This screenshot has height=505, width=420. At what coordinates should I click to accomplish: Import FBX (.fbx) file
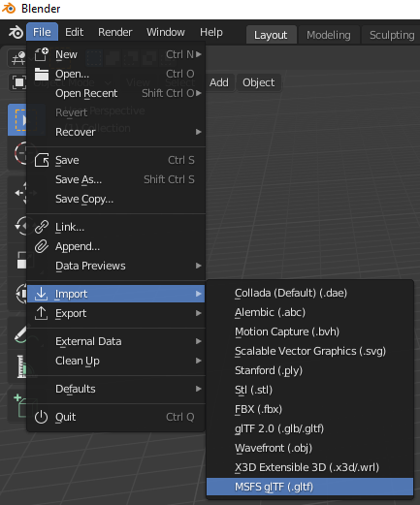coord(309,409)
